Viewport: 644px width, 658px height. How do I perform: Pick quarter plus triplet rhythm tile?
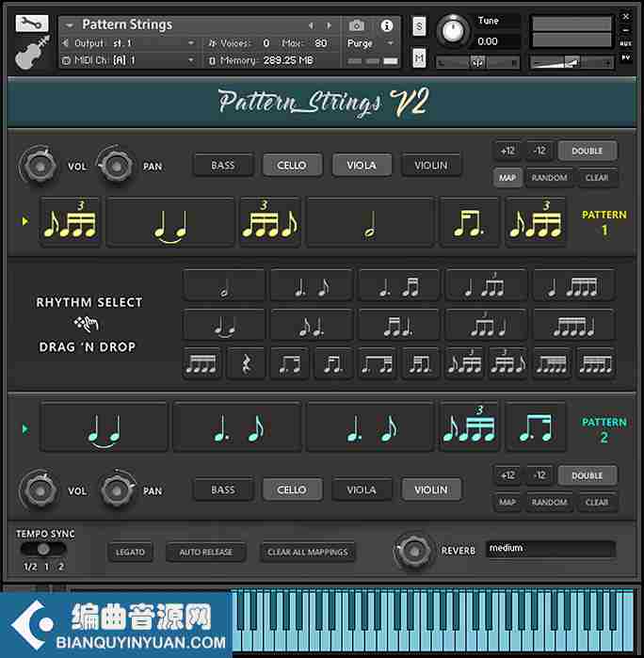tap(486, 285)
